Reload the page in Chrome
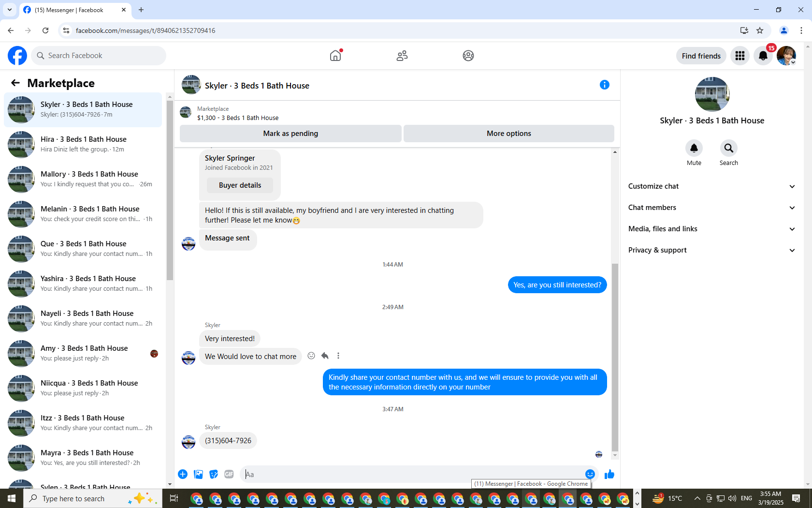812x508 pixels. click(45, 30)
